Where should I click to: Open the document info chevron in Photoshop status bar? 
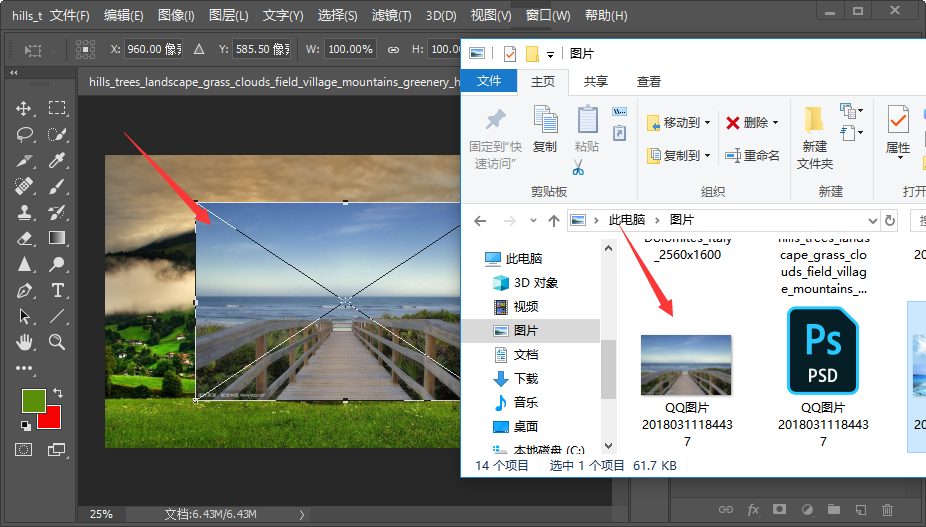click(302, 514)
